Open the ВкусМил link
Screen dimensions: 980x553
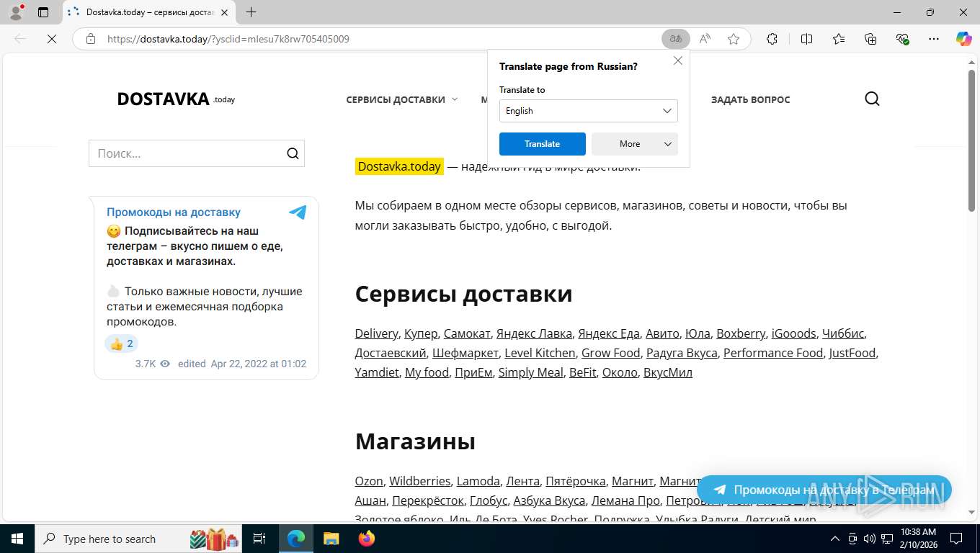(x=668, y=372)
